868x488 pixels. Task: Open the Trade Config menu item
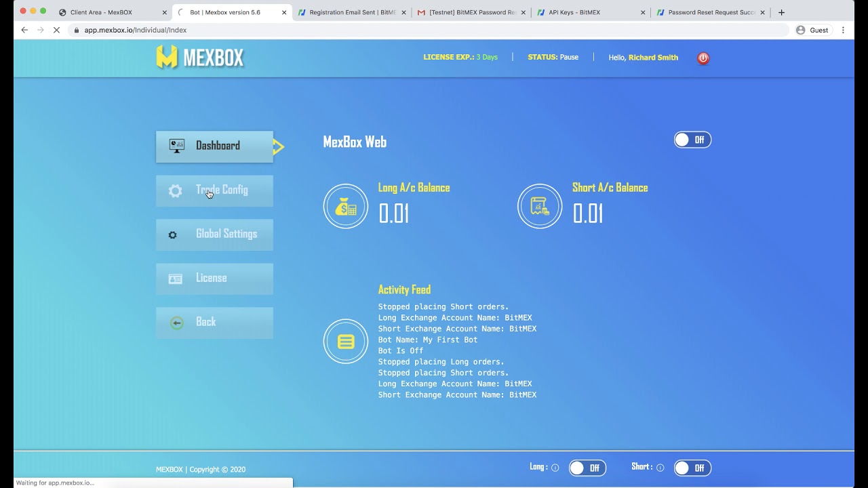pos(214,191)
